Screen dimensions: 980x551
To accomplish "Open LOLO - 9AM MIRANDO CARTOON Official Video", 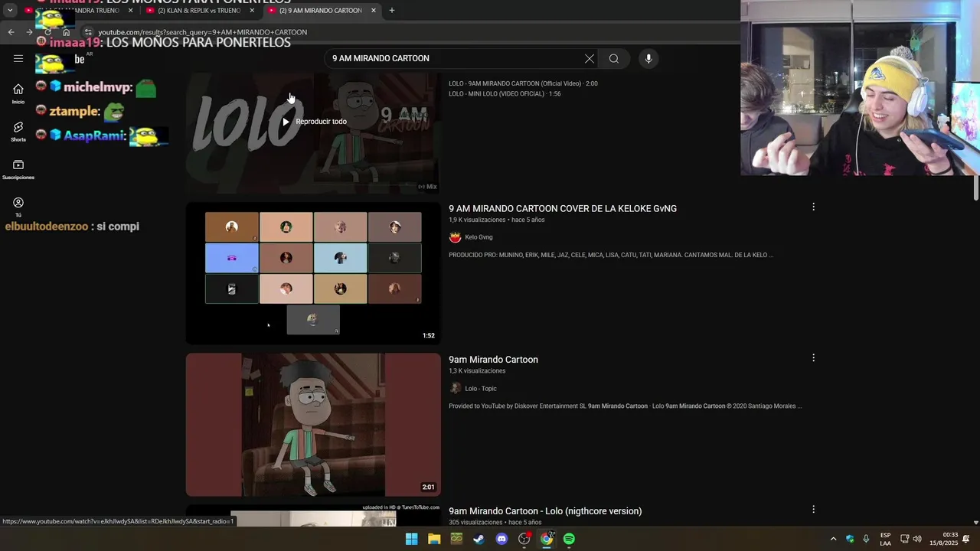I will pos(523,83).
